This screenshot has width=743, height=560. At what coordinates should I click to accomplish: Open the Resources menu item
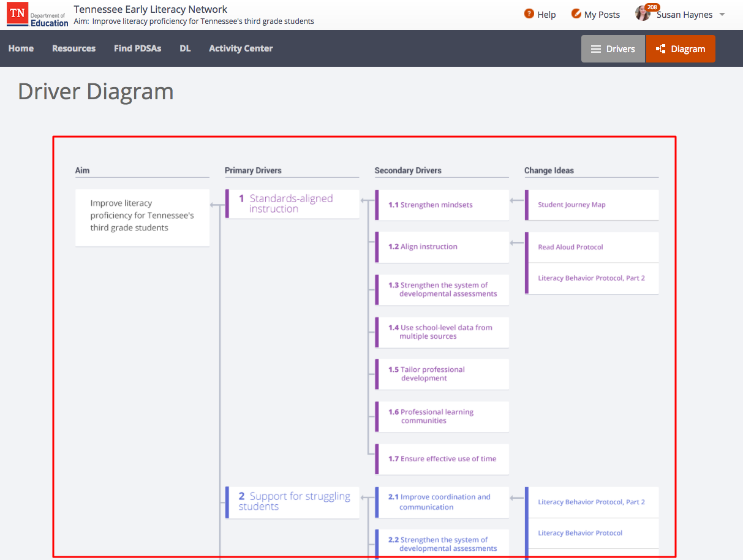(x=74, y=48)
